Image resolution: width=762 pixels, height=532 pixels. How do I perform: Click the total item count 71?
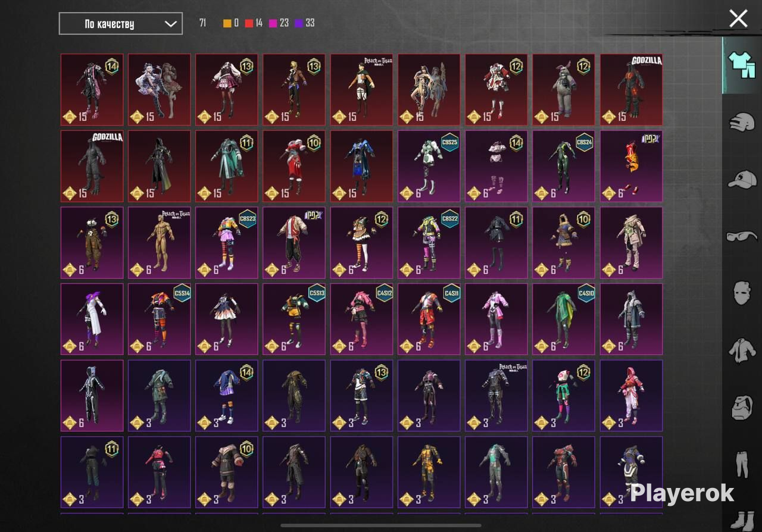pos(203,23)
